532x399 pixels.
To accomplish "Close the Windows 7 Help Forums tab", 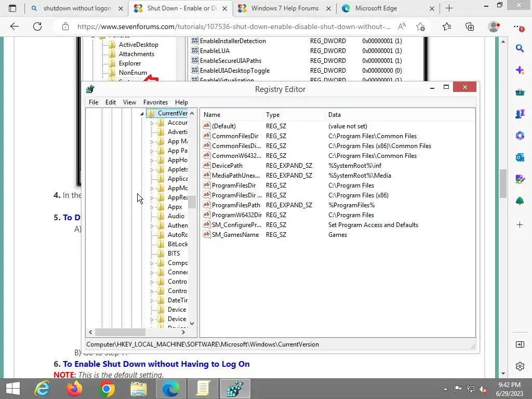I will [328, 9].
